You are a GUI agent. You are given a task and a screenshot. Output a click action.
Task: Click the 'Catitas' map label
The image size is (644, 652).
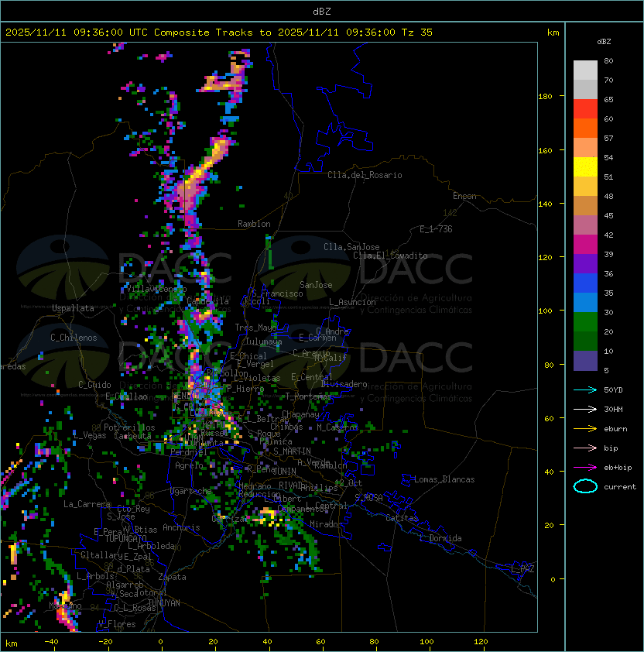(x=402, y=518)
